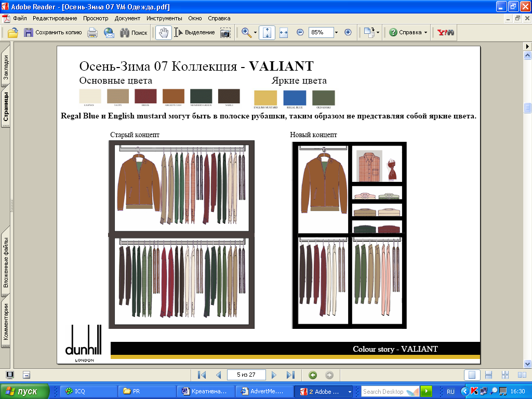The height and width of the screenshot is (399, 532).
Task: Pick the Zoom In magnifier tool
Action: coord(246,33)
